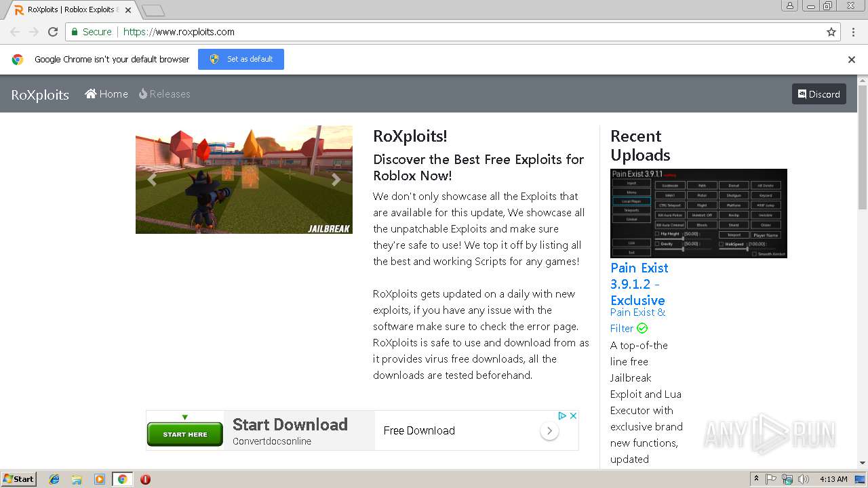This screenshot has height=488, width=868.
Task: Go back with the browser back arrow
Action: (x=15, y=32)
